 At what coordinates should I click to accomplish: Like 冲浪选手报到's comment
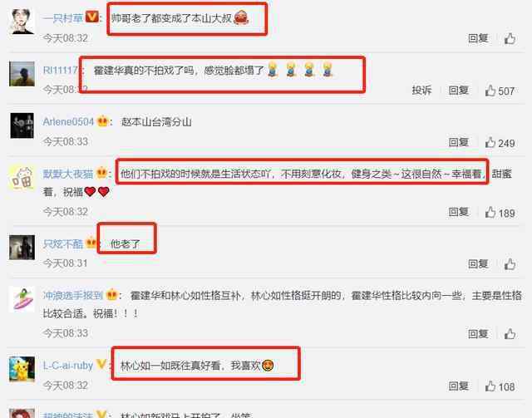[x=510, y=334]
